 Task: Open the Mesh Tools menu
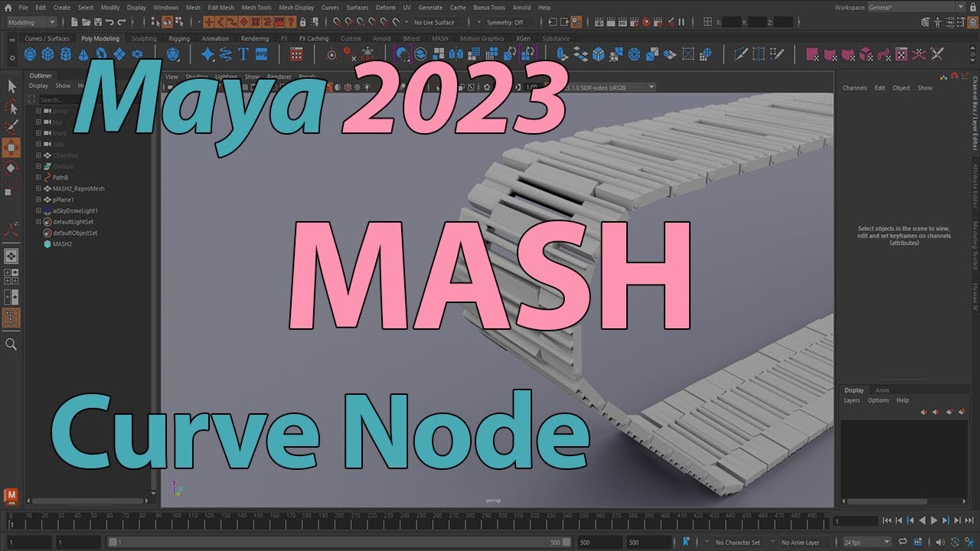coord(256,8)
